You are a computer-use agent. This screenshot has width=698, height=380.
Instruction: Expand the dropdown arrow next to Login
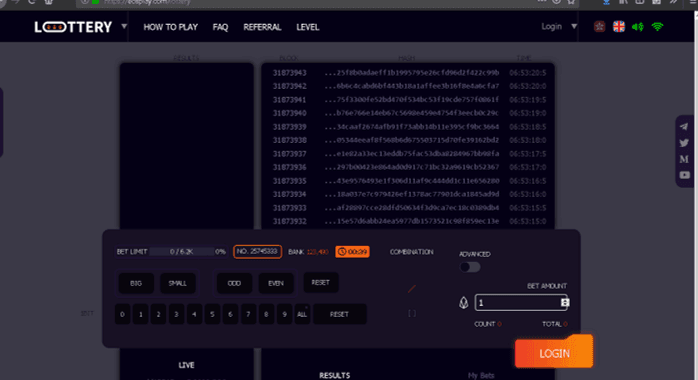[x=574, y=27]
